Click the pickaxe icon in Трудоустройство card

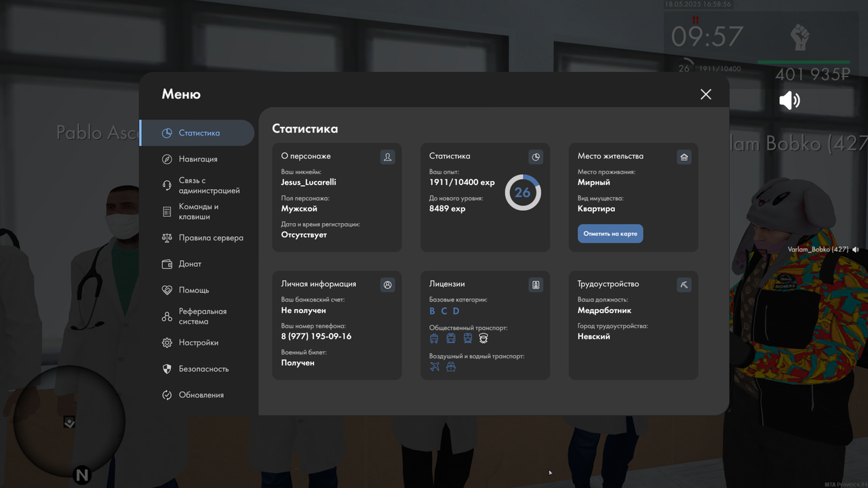(x=684, y=285)
